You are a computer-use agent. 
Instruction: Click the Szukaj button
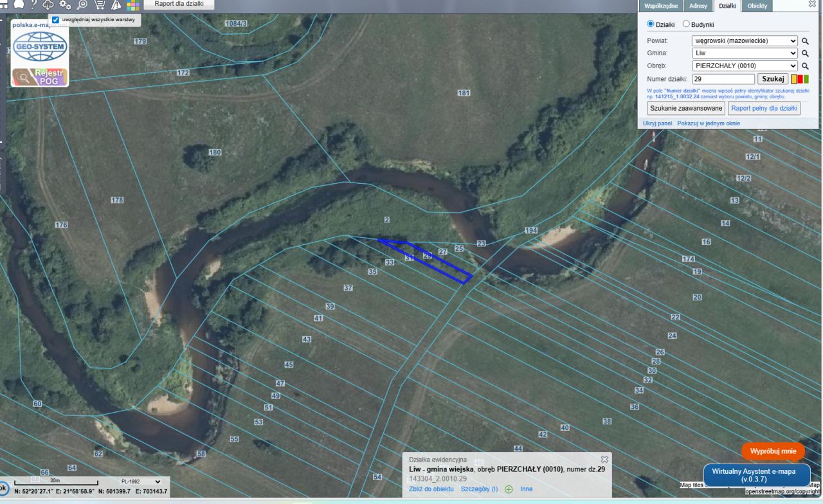pos(773,79)
